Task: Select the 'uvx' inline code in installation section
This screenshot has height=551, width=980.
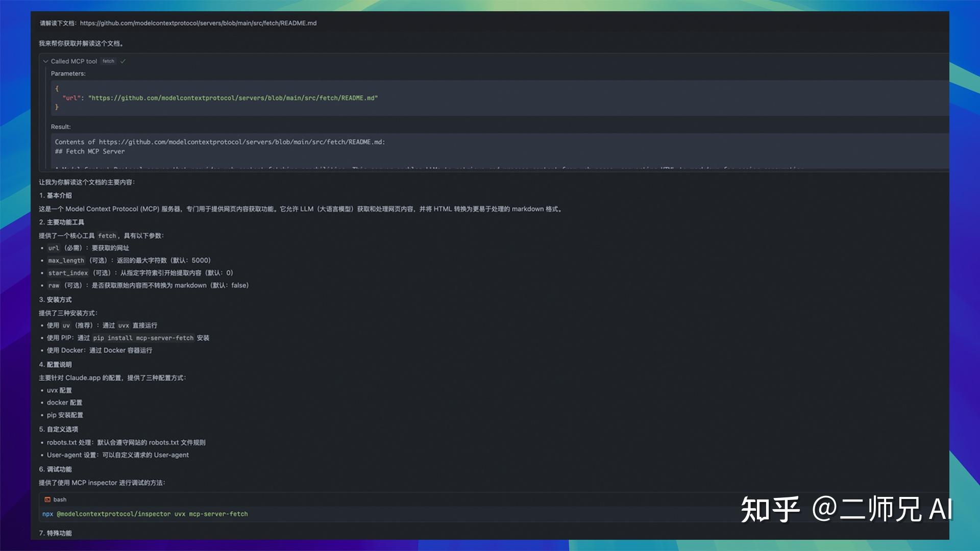Action: click(124, 325)
